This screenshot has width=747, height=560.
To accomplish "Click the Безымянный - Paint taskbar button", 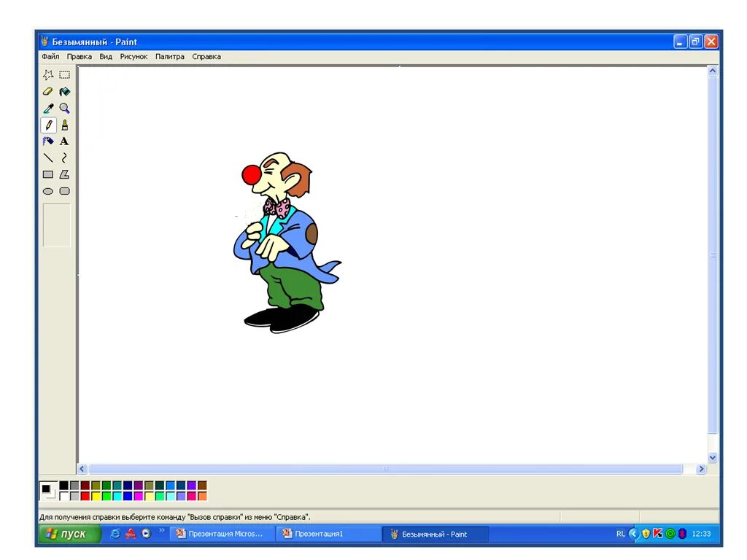I will [436, 534].
